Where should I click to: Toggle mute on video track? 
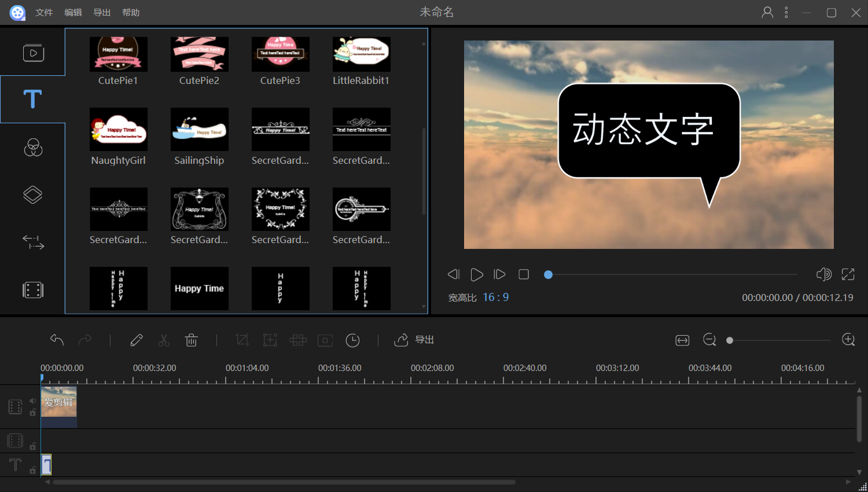[33, 401]
